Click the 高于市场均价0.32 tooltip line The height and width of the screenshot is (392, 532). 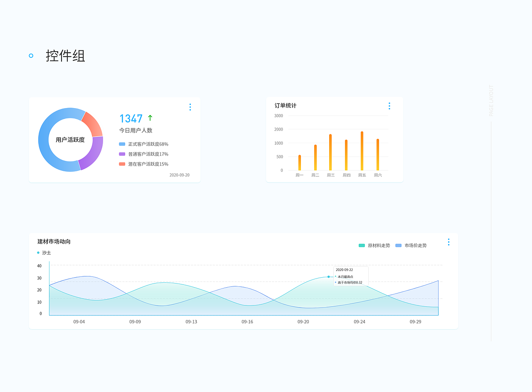pos(350,282)
